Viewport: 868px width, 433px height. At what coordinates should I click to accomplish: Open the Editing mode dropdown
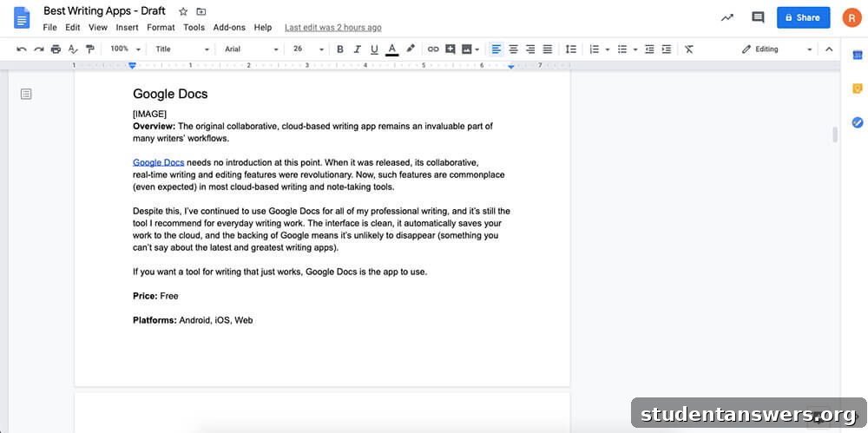[x=777, y=49]
